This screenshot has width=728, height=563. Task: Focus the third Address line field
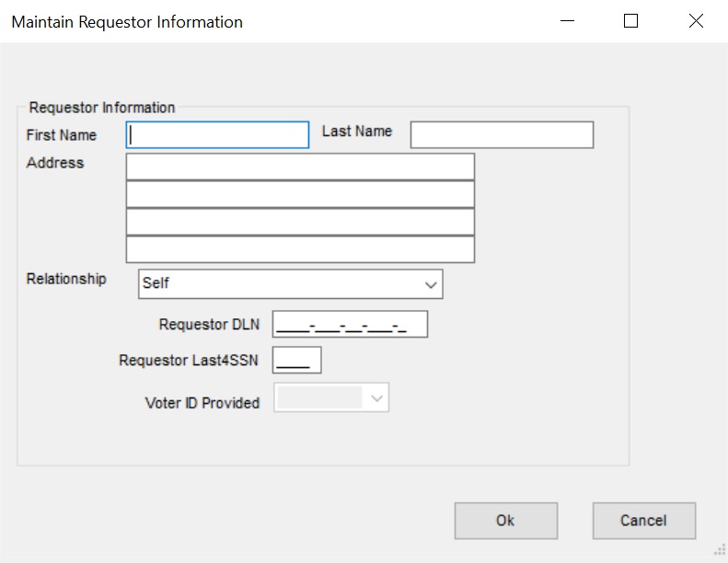[x=300, y=222]
